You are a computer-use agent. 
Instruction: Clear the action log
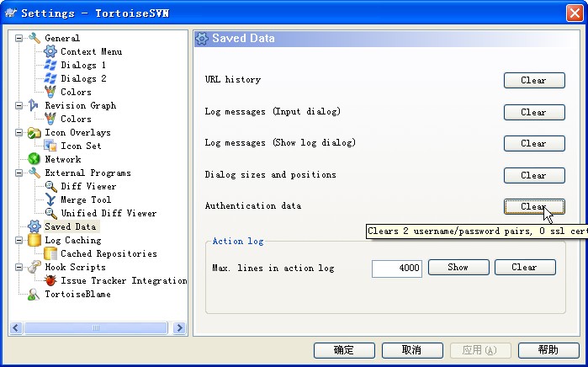click(525, 267)
